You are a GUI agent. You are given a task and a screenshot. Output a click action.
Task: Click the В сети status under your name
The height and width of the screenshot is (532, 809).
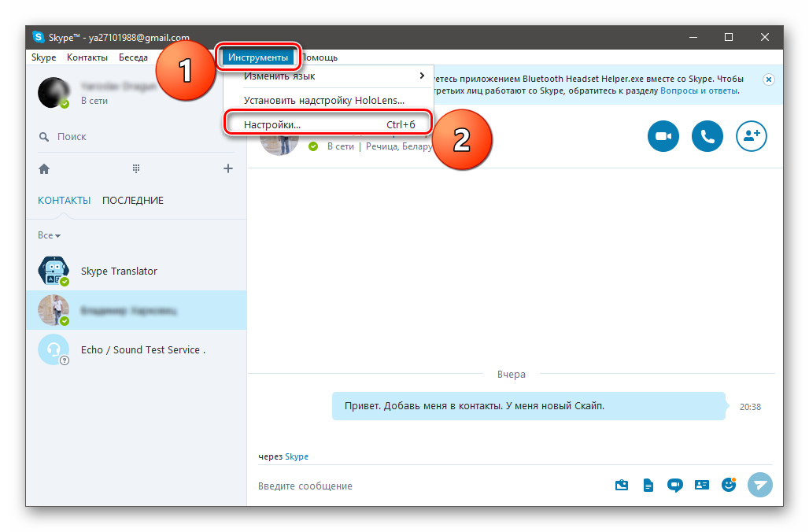(94, 102)
